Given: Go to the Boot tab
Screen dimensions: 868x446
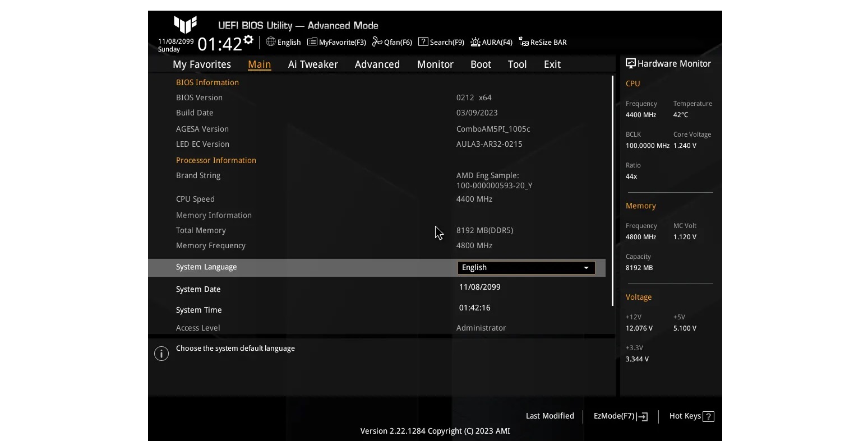Looking at the screenshot, I should click(481, 64).
